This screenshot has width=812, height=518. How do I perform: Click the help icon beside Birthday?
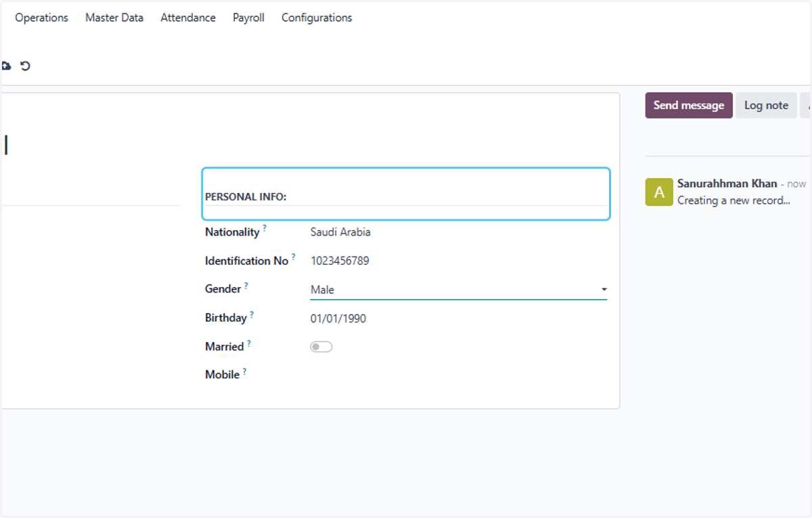(252, 314)
